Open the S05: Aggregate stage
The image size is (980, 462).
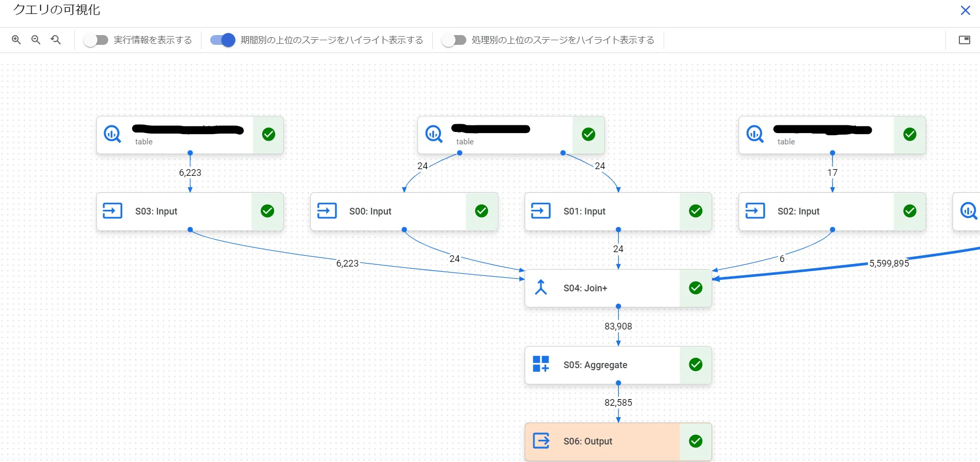[618, 365]
